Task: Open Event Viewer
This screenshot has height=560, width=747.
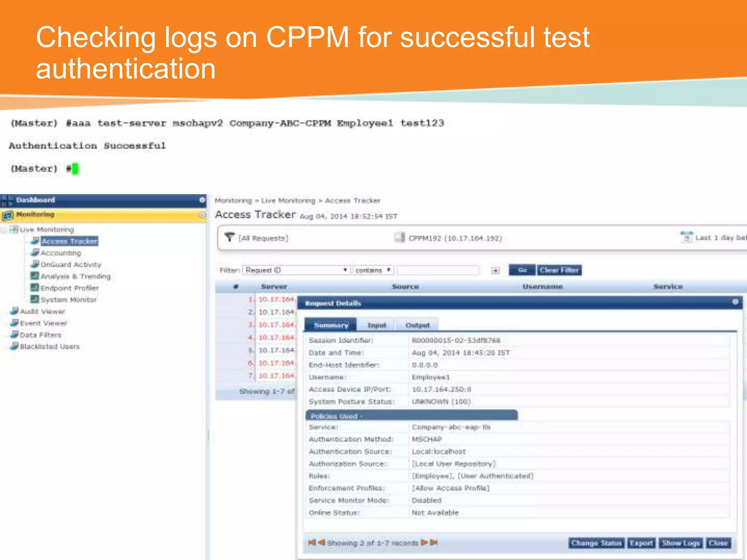Action: click(44, 323)
